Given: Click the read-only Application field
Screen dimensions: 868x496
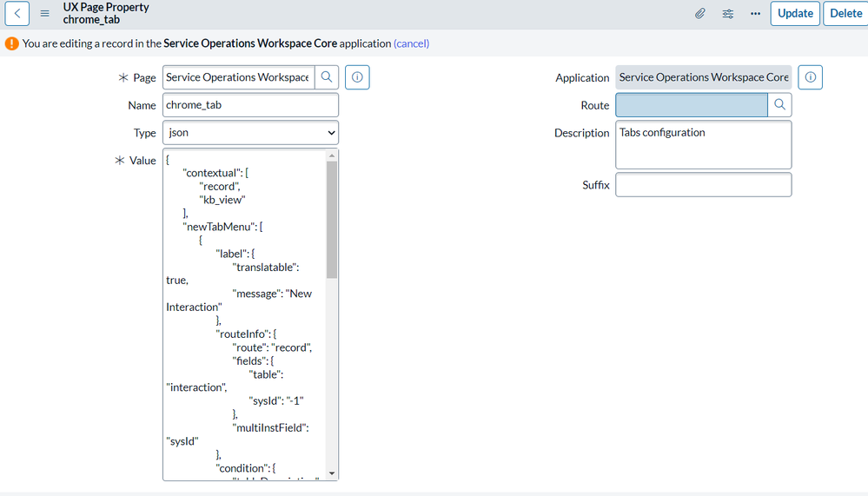Looking at the screenshot, I should (703, 77).
